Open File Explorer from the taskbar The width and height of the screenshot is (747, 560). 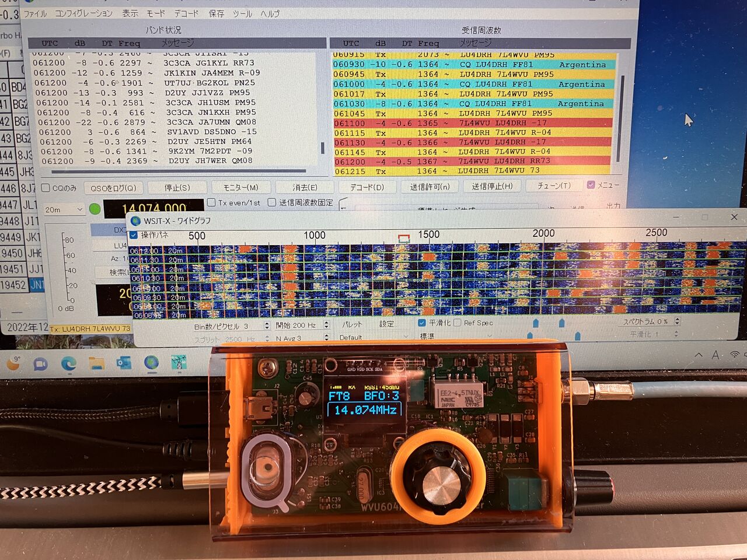tap(96, 364)
